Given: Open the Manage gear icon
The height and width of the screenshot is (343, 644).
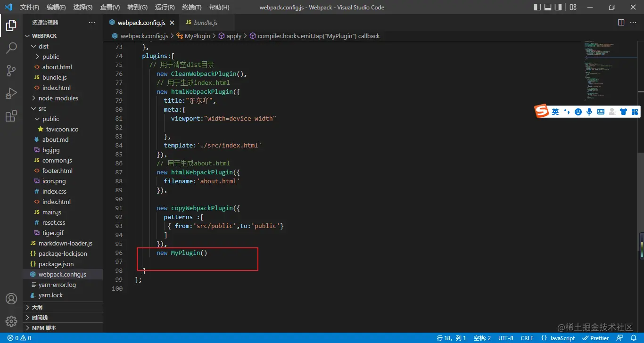Looking at the screenshot, I should coord(11,321).
